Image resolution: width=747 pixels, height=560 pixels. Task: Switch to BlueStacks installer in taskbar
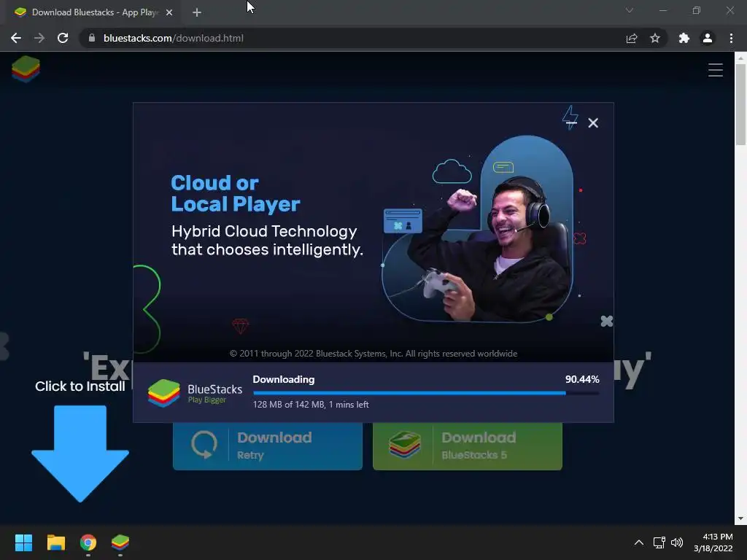coord(120,542)
